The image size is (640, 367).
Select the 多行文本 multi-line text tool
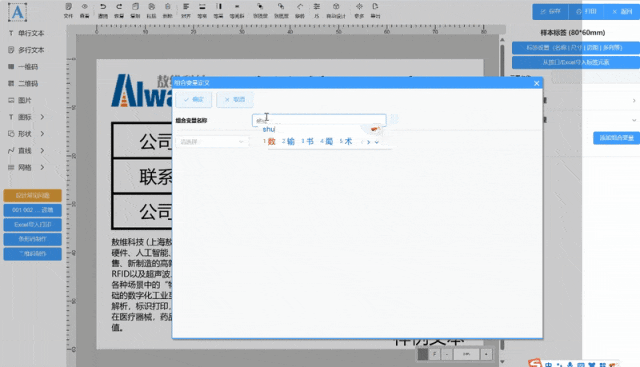(26, 50)
